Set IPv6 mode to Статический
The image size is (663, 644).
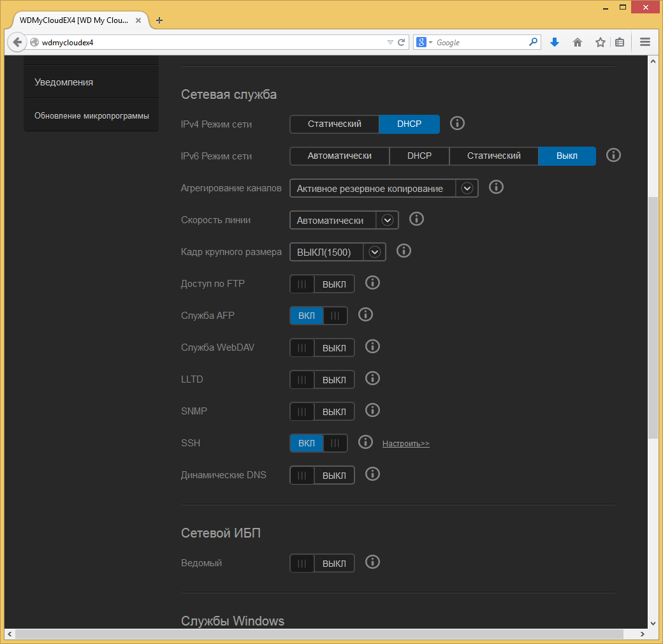(493, 156)
